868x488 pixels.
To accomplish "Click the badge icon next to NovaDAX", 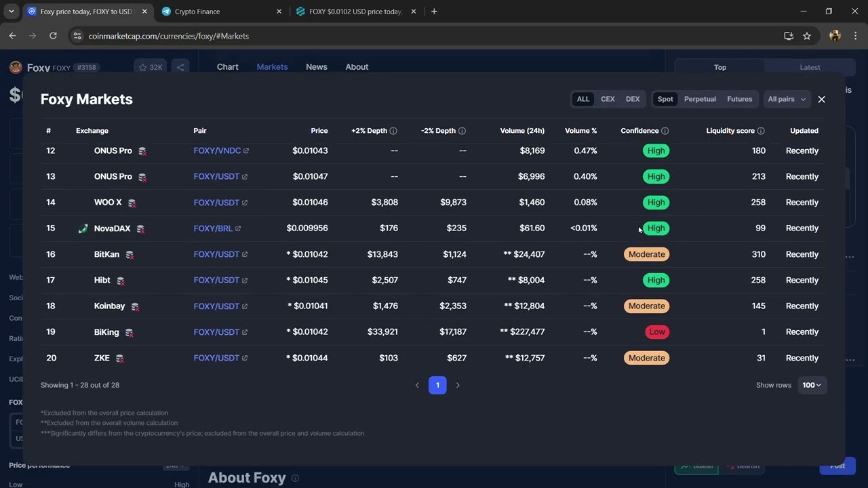I will 140,229.
